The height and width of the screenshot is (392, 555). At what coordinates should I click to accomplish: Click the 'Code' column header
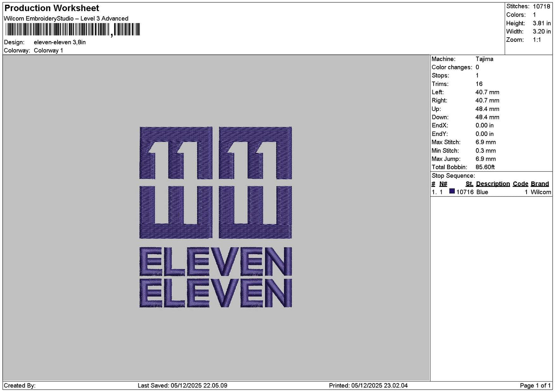pos(520,184)
